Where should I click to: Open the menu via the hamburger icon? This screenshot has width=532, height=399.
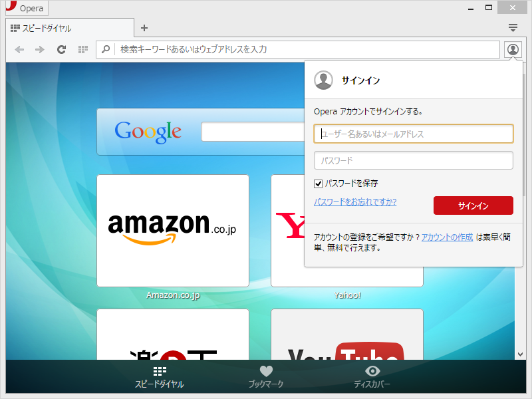coord(513,28)
